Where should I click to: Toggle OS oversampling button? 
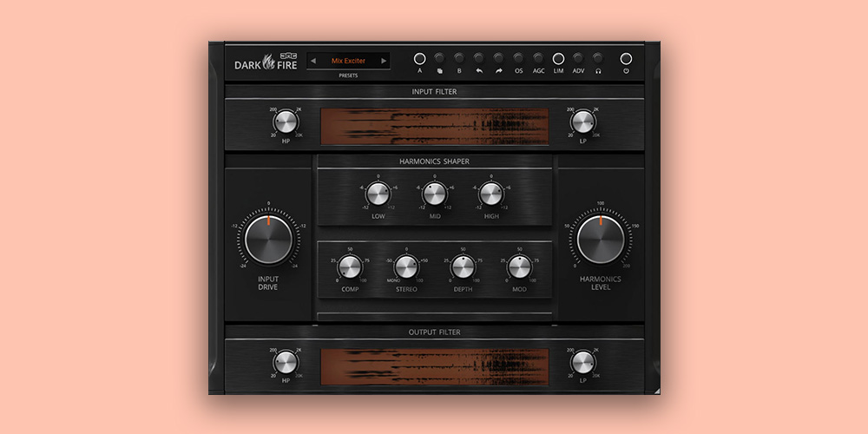click(519, 57)
